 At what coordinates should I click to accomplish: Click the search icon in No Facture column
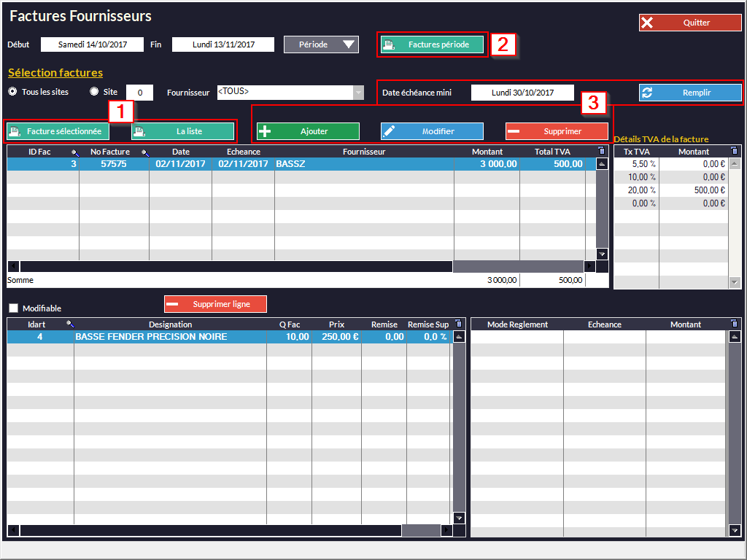point(144,152)
